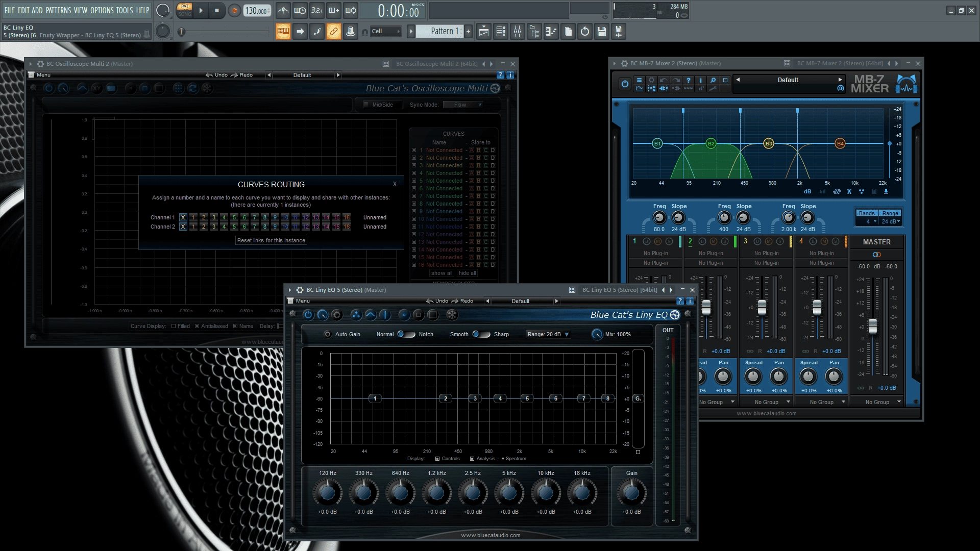Click the X icon under MB-7 graph
980x551 pixels.
point(849,192)
